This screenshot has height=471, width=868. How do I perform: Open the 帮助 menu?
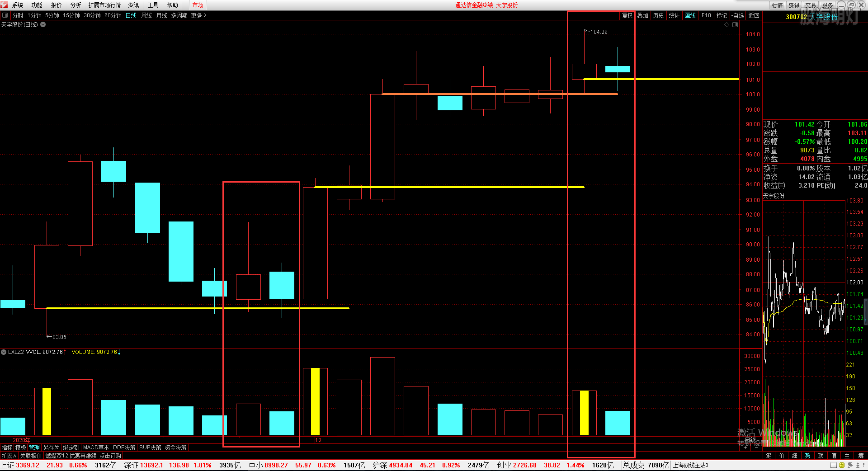pos(173,5)
